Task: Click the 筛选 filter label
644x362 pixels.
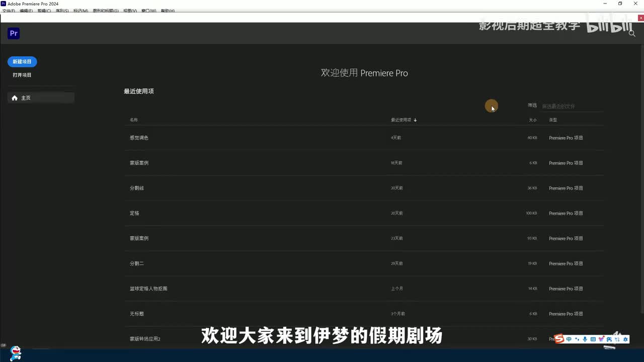Action: (x=532, y=106)
